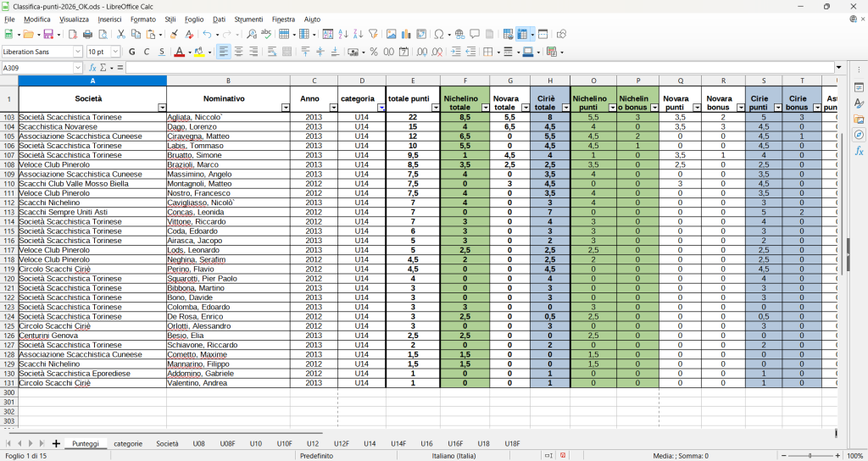Screen dimensions: 868x461
Task: Open the Formato menu
Action: 142,19
